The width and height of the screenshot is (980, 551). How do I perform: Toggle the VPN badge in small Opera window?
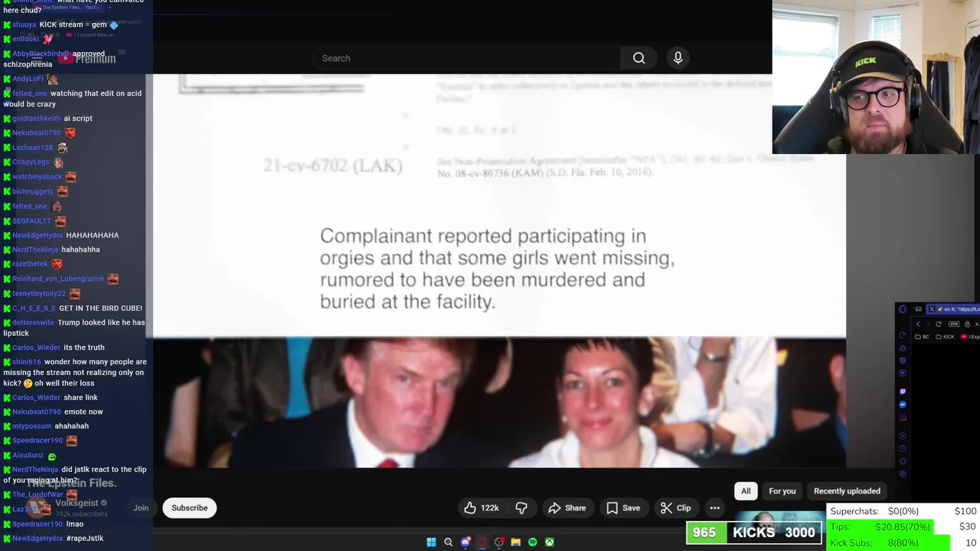954,324
